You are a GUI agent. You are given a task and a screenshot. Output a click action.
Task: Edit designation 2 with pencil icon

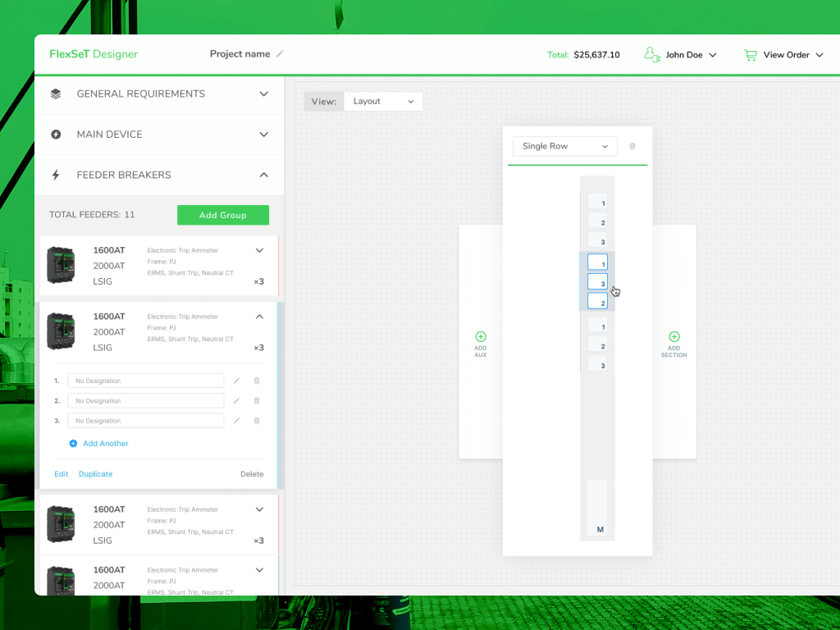point(237,400)
